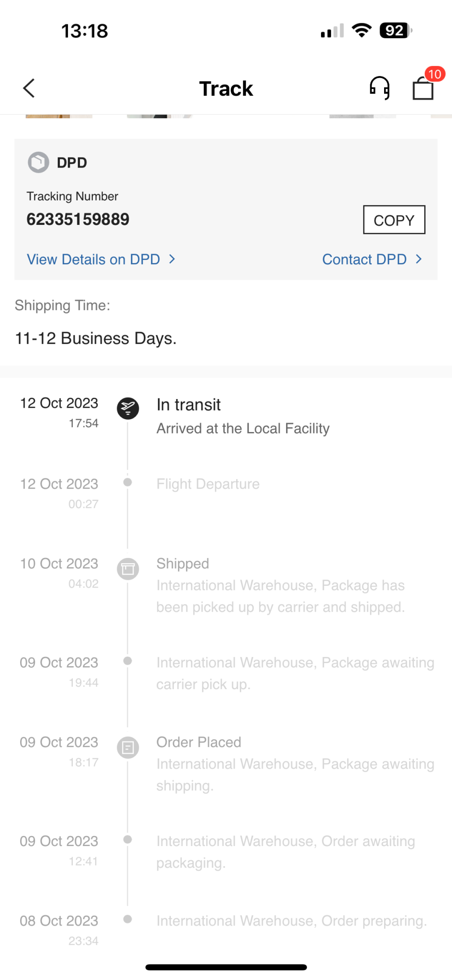Tap the Flight Departure timeline dot
The height and width of the screenshot is (980, 452).
[x=128, y=482]
